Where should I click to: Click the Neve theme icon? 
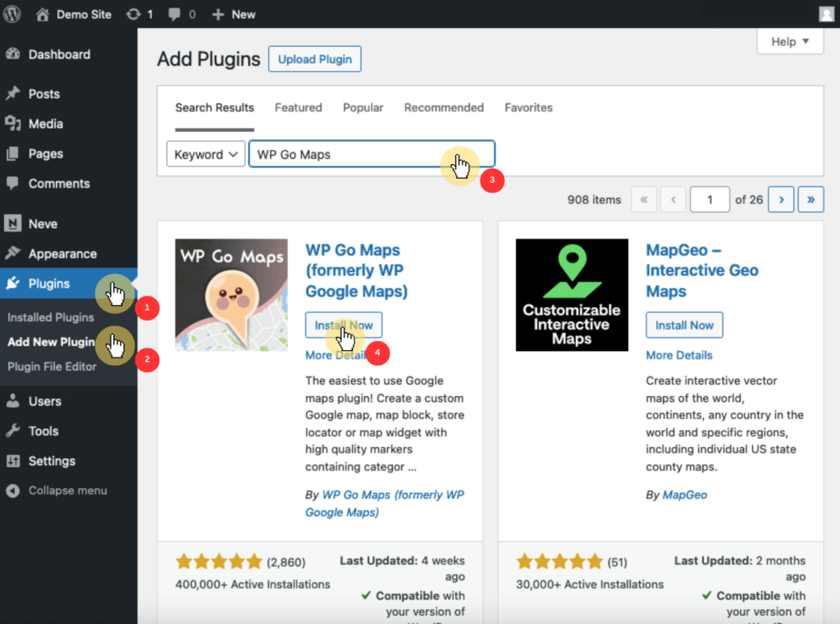pos(13,223)
